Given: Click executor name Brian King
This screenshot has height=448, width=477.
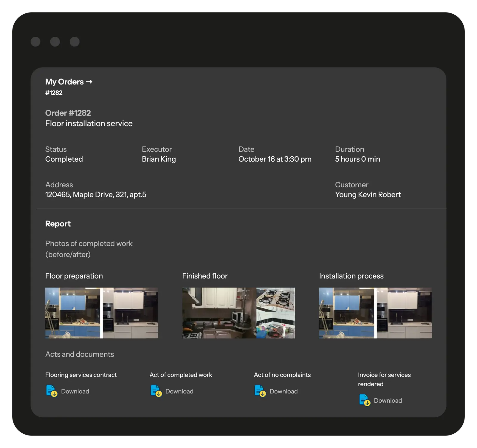Looking at the screenshot, I should [159, 159].
